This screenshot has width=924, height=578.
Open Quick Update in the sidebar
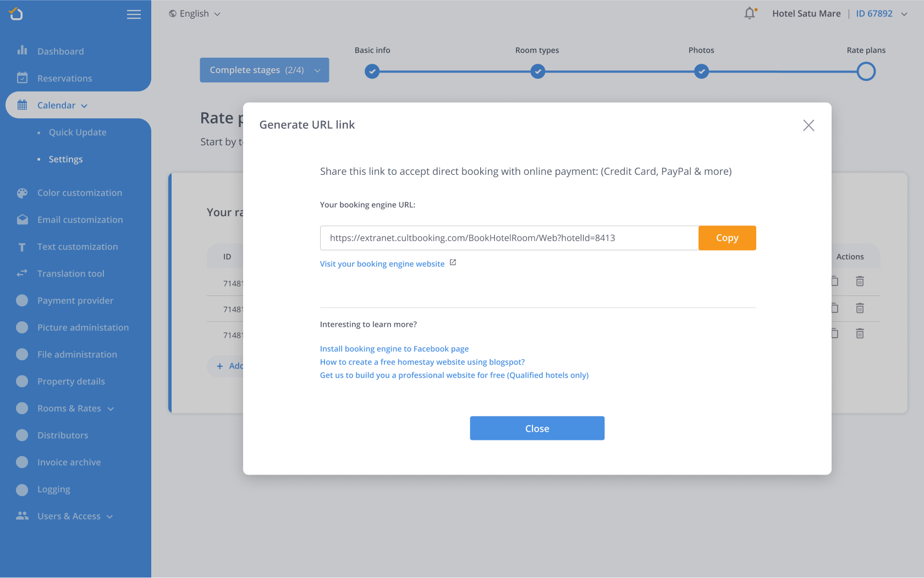click(78, 133)
